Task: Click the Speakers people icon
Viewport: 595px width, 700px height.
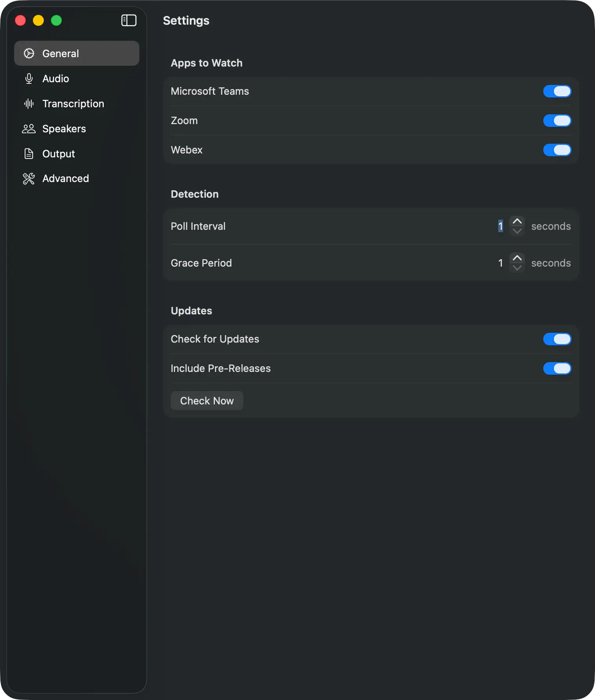Action: tap(29, 129)
